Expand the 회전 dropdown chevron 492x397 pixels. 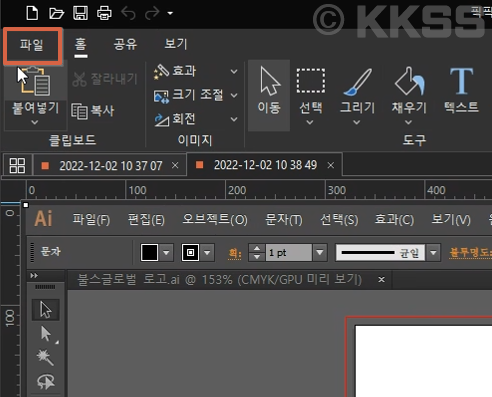click(x=234, y=119)
